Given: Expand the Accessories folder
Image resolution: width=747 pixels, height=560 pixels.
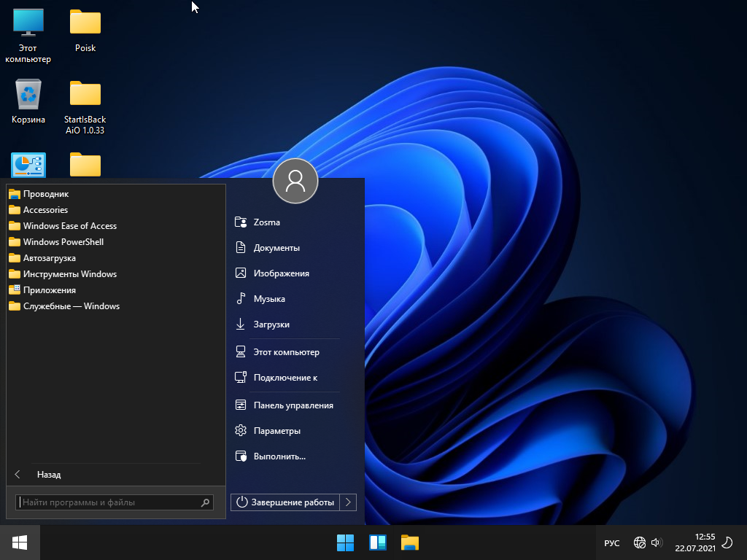Looking at the screenshot, I should 45,210.
